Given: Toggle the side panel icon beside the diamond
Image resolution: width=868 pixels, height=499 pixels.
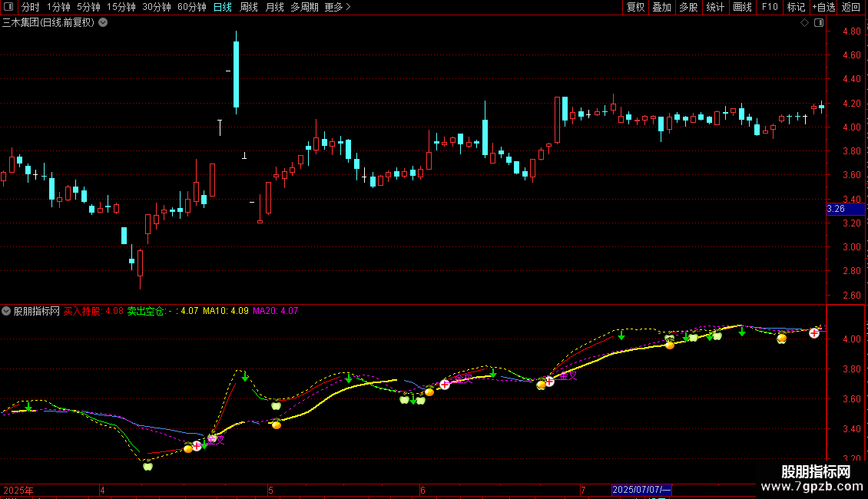Looking at the screenshot, I should 819,23.
